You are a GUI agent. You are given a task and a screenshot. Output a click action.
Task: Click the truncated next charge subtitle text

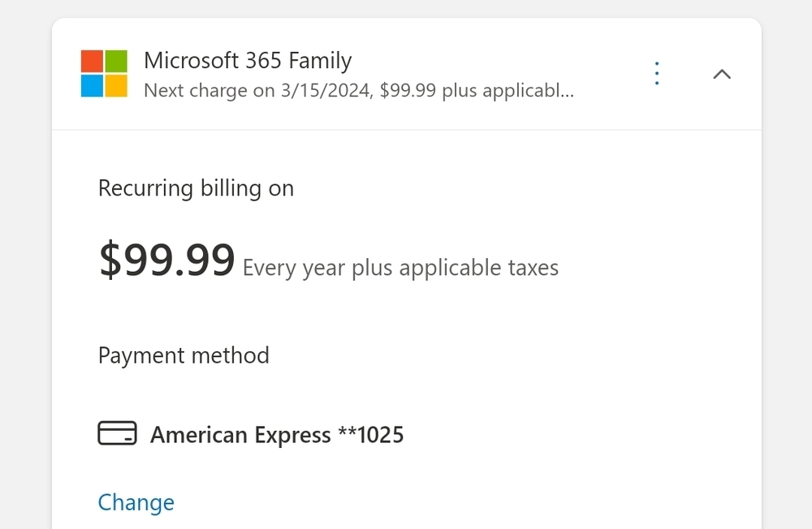pyautogui.click(x=359, y=90)
